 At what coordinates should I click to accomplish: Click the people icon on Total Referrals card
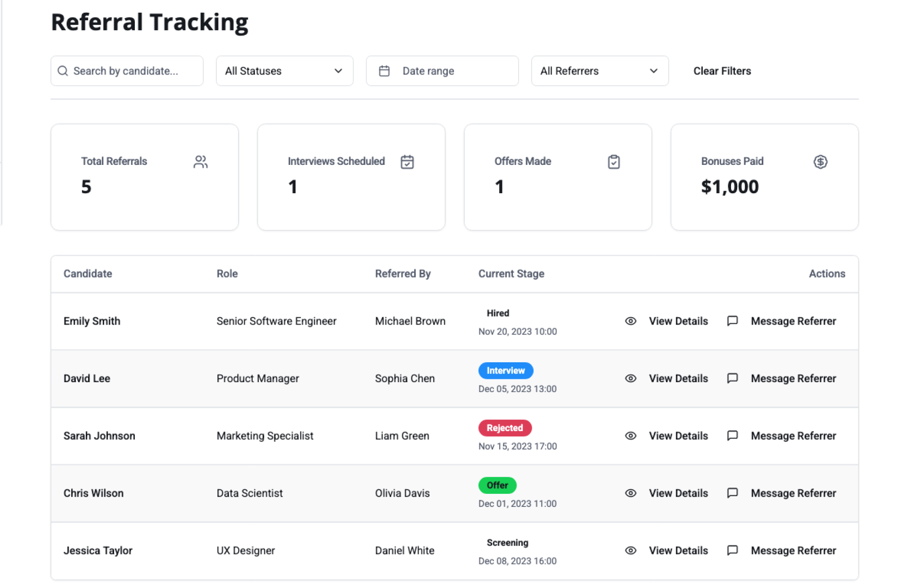click(x=200, y=162)
